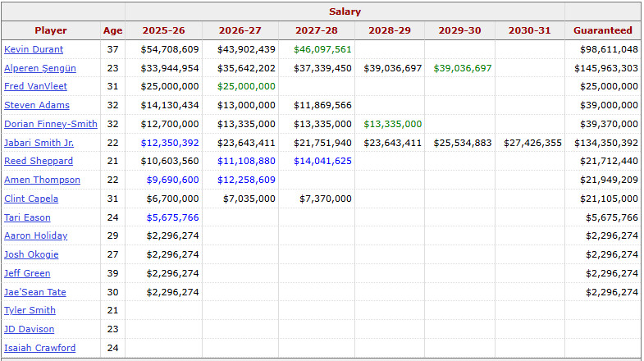Open Tari Eason's player page
The height and width of the screenshot is (361, 644).
[x=27, y=217]
